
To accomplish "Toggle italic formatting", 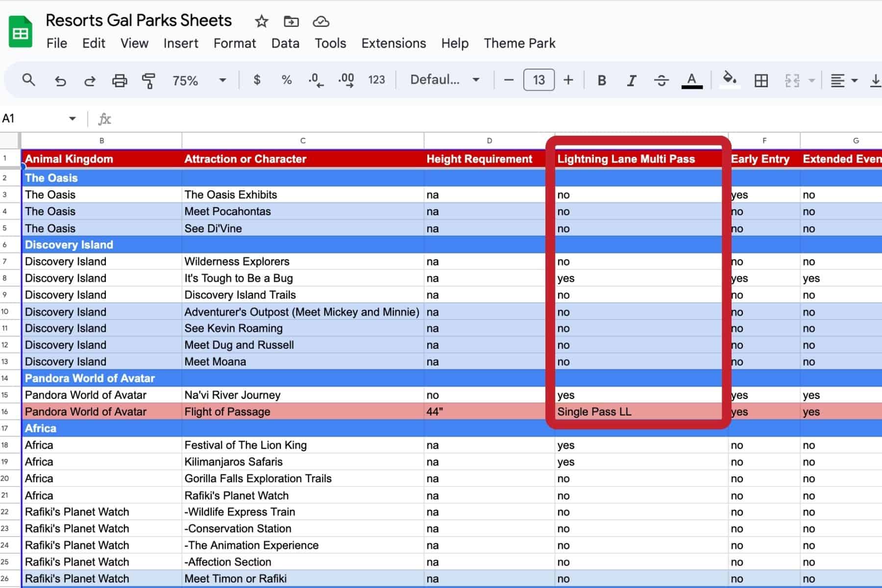I will tap(632, 80).
